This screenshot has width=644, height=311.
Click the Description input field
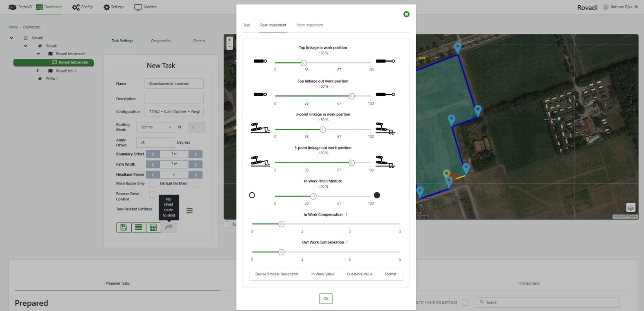pos(174,99)
